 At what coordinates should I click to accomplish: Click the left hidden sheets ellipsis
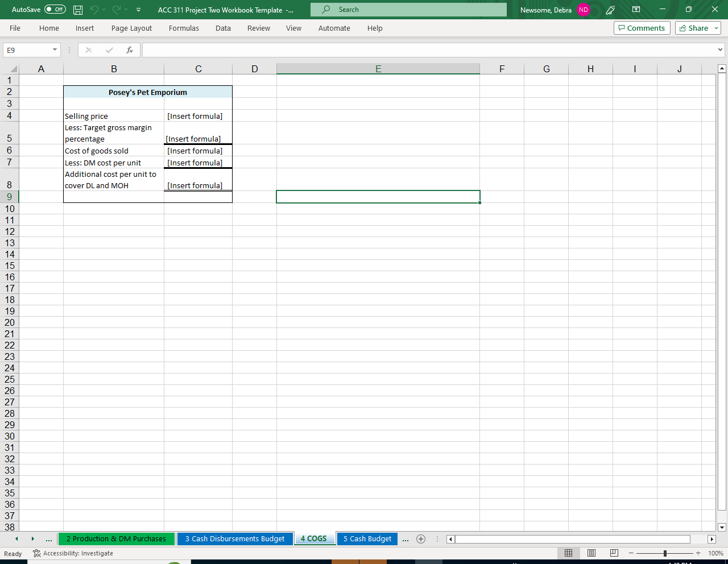click(49, 539)
